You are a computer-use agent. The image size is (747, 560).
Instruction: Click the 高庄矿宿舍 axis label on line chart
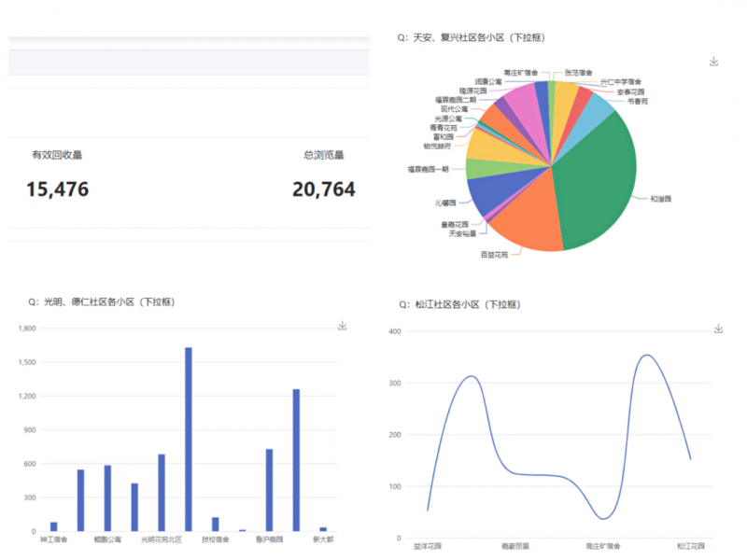[x=602, y=546]
